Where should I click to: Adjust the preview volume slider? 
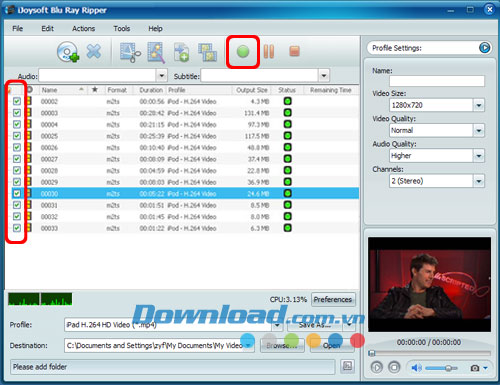coord(441,368)
